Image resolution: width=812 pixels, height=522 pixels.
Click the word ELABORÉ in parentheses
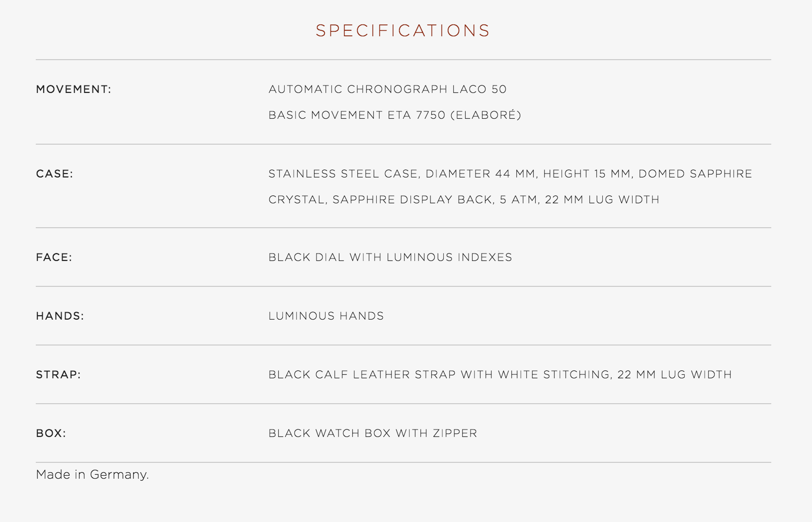pyautogui.click(x=486, y=115)
